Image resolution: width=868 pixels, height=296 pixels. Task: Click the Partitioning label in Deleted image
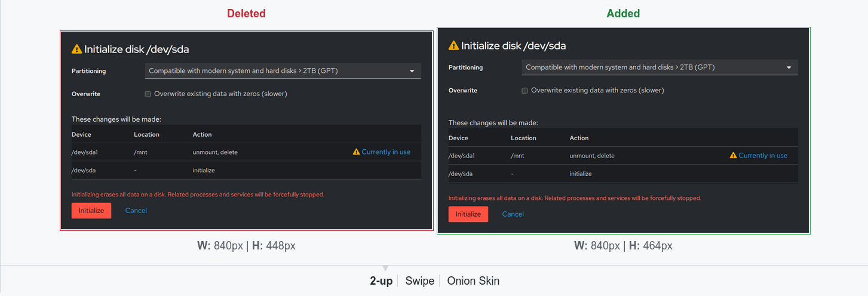88,71
